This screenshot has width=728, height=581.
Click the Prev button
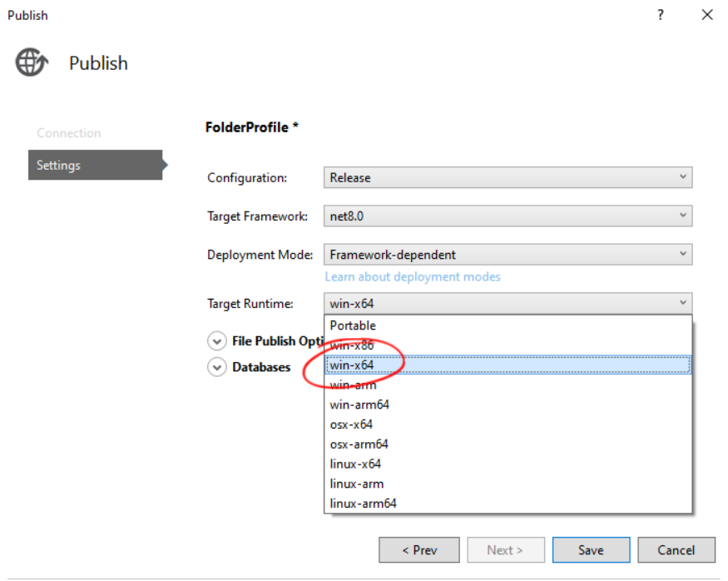pyautogui.click(x=419, y=550)
